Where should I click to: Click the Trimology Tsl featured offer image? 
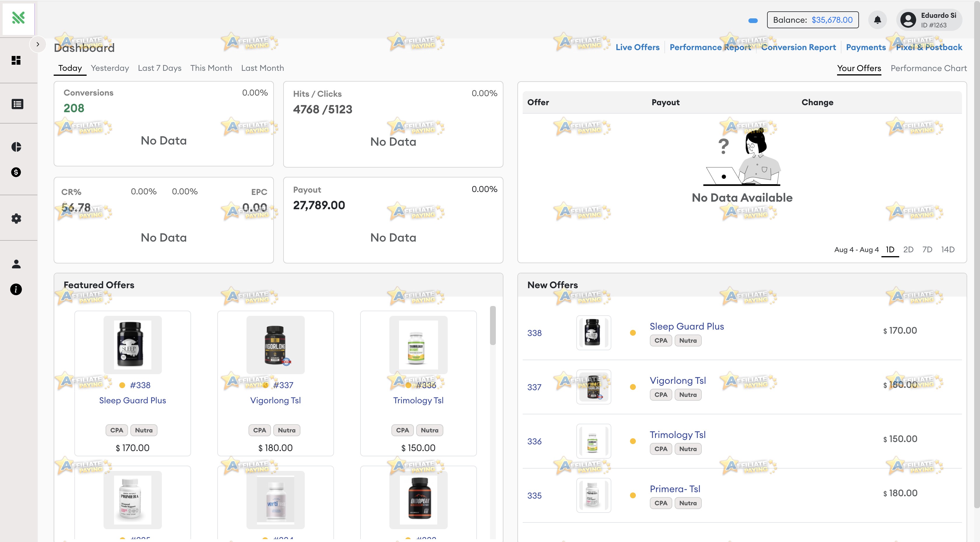[419, 345]
